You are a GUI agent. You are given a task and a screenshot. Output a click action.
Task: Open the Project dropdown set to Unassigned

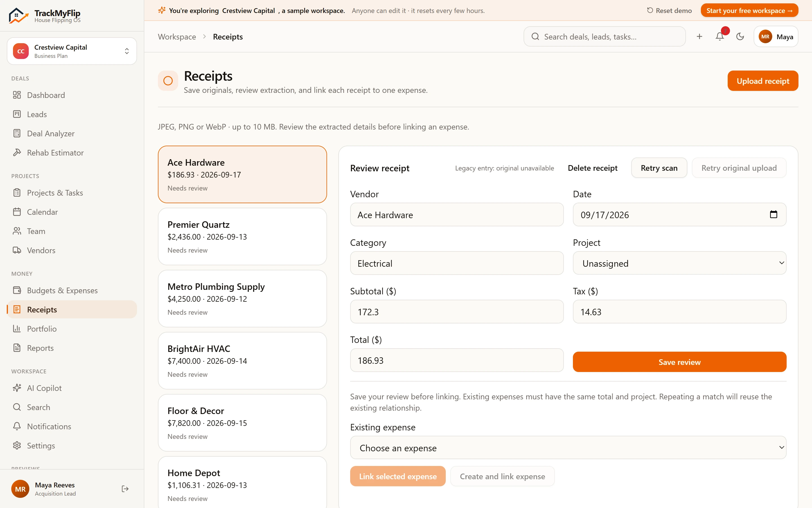point(679,263)
